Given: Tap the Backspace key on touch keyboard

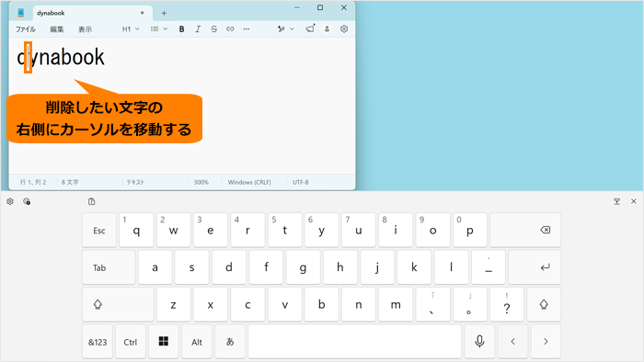Looking at the screenshot, I should [x=525, y=230].
